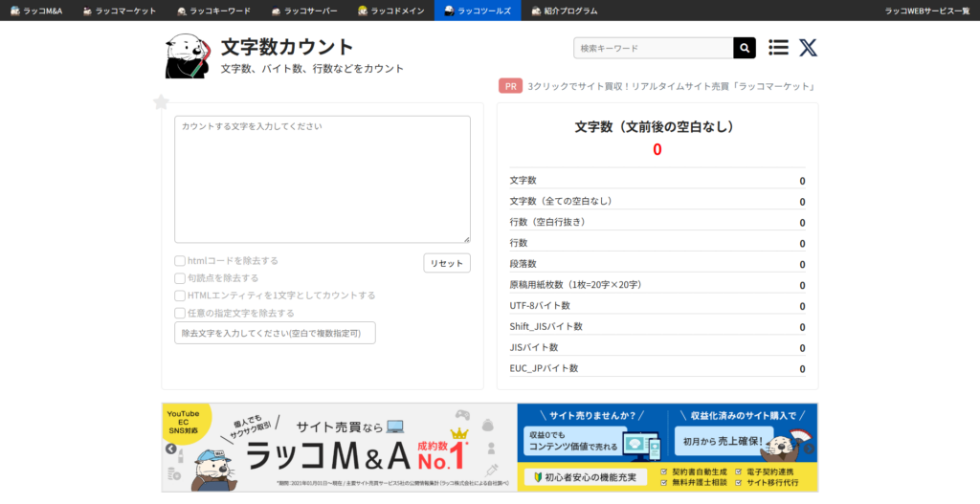
Task: Select the UTF-8バイト数 result row
Action: point(657,305)
